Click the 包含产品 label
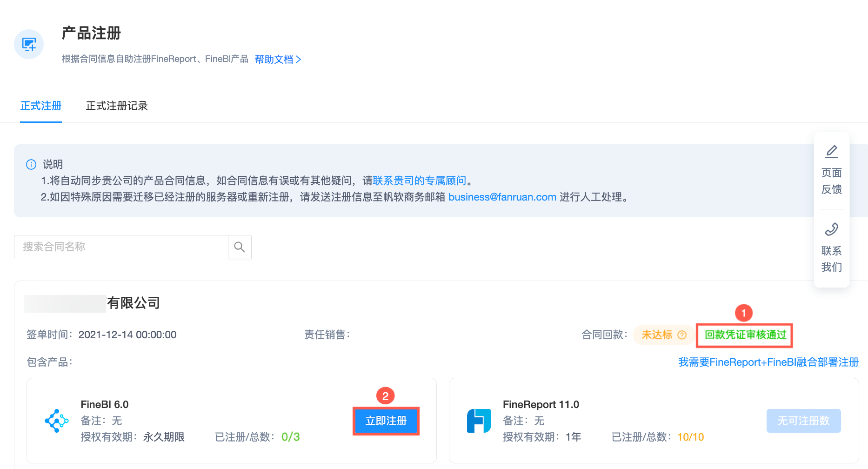 tap(49, 362)
